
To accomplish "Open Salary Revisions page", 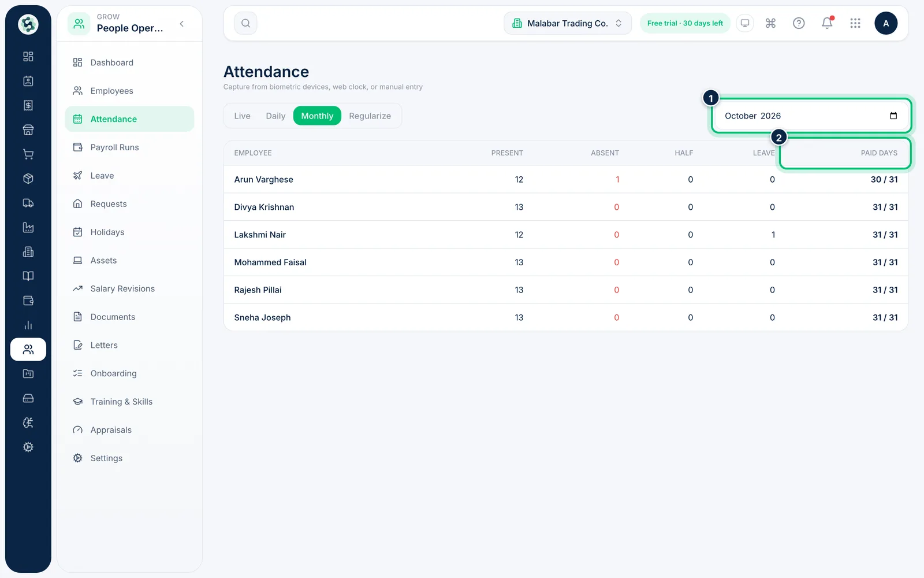I will tap(129, 288).
